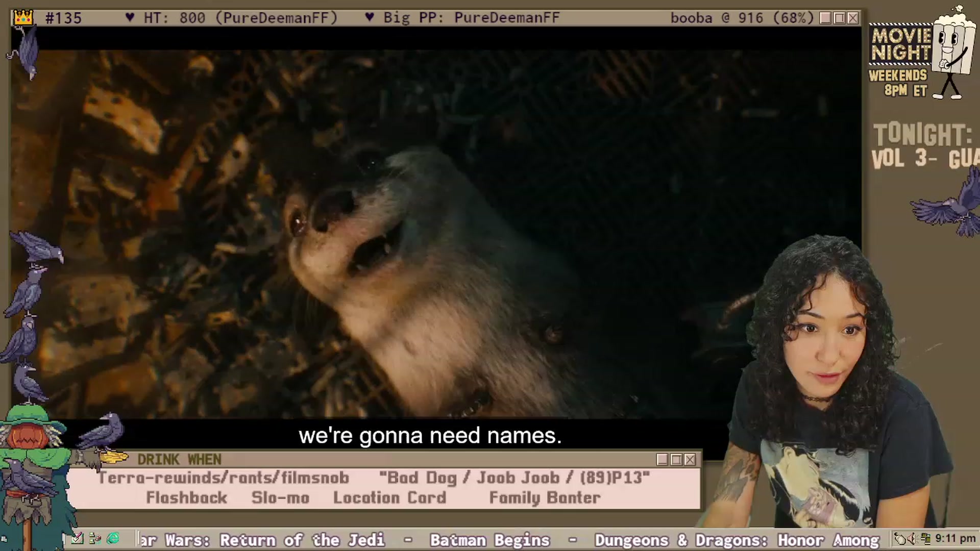980x551 pixels.
Task: Click the Slo-mo drink rule
Action: pyautogui.click(x=280, y=497)
